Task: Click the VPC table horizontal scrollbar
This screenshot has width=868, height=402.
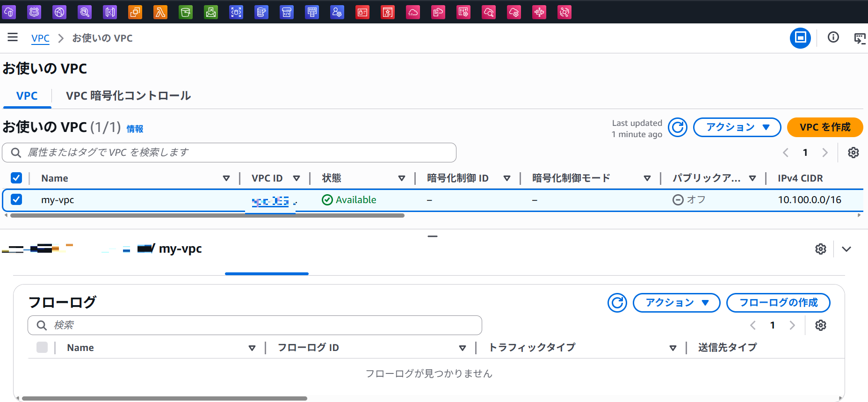Action: coord(207,216)
